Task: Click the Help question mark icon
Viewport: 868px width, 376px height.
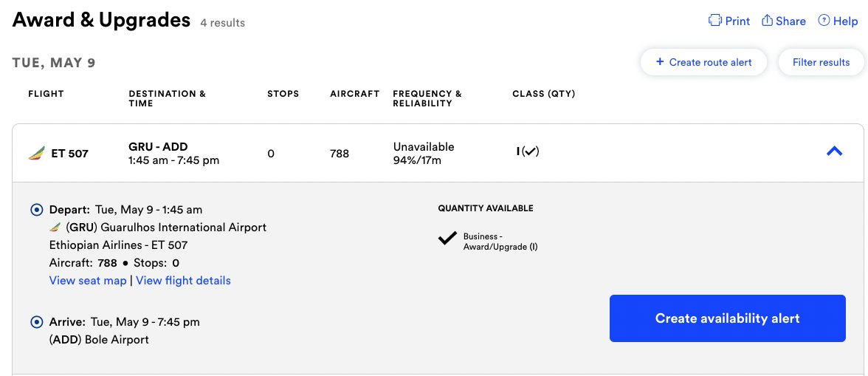Action: [824, 21]
